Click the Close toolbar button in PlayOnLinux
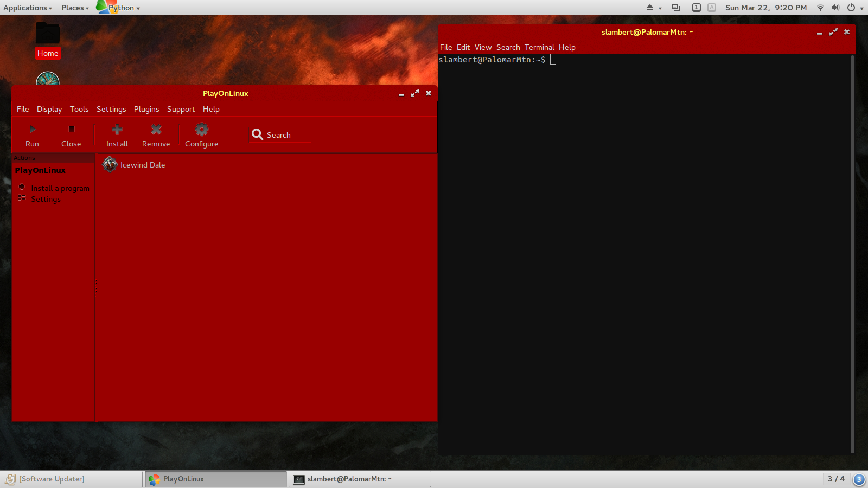Screen dimensions: 868x488 tap(71, 136)
